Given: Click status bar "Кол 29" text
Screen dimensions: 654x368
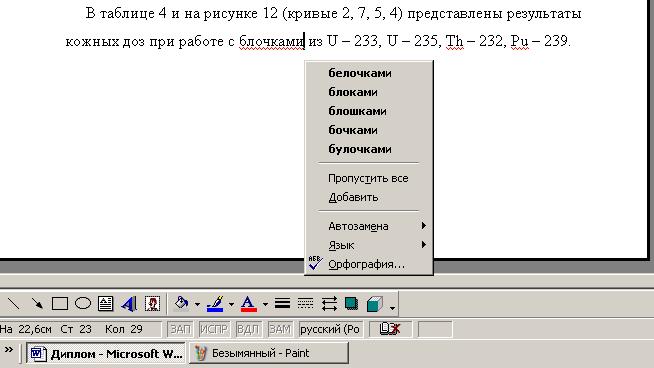Looking at the screenshot, I should pyautogui.click(x=123, y=329).
